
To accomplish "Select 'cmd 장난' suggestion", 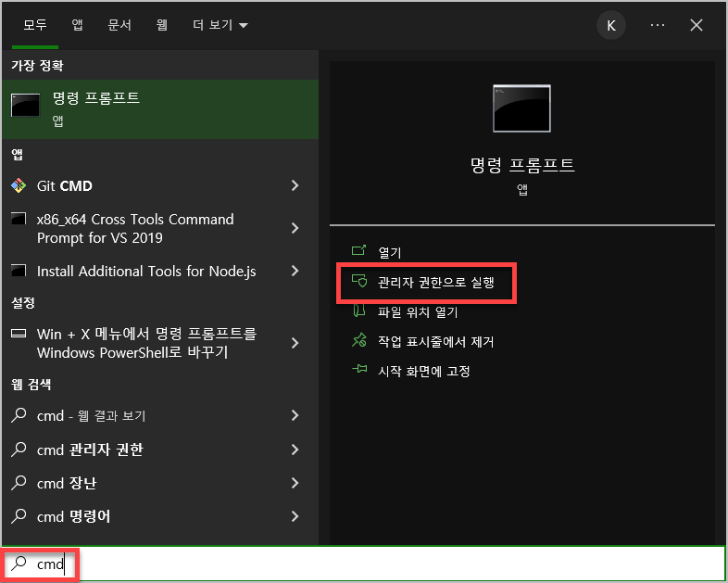I will tap(67, 483).
